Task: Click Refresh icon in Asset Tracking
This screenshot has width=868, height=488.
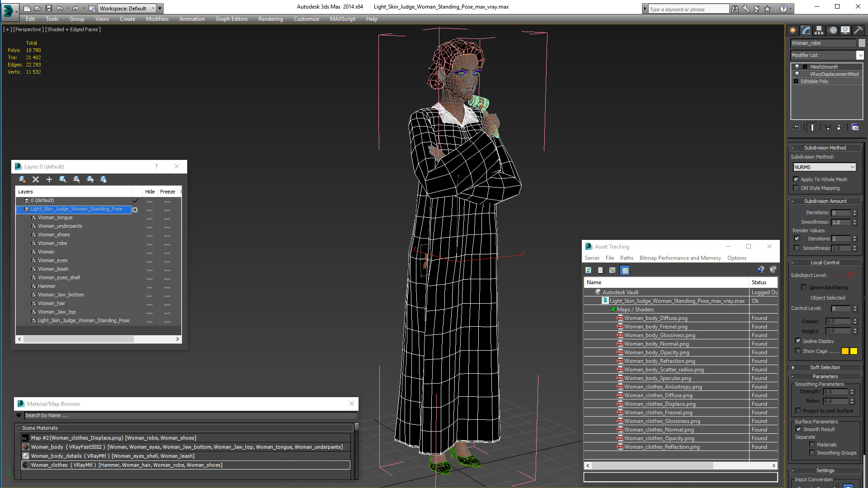Action: pyautogui.click(x=588, y=270)
